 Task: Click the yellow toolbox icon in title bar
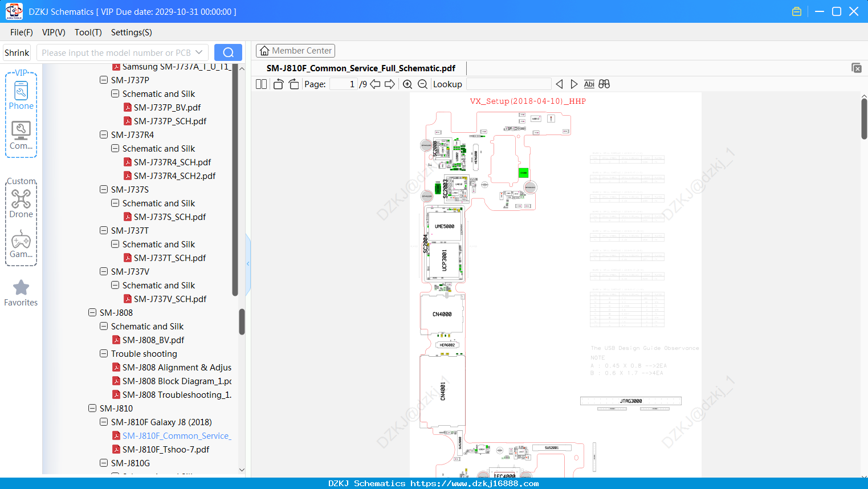click(x=797, y=11)
